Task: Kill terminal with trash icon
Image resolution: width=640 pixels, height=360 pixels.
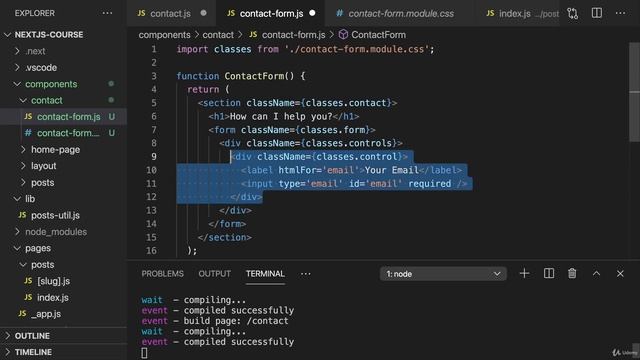Action: click(572, 273)
